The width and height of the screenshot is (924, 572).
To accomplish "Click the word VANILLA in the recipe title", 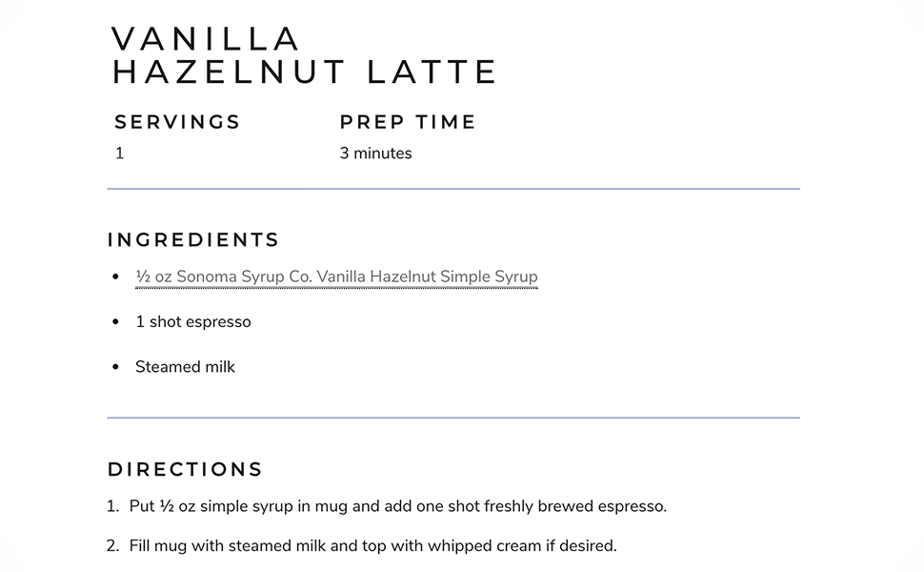I will coord(206,39).
